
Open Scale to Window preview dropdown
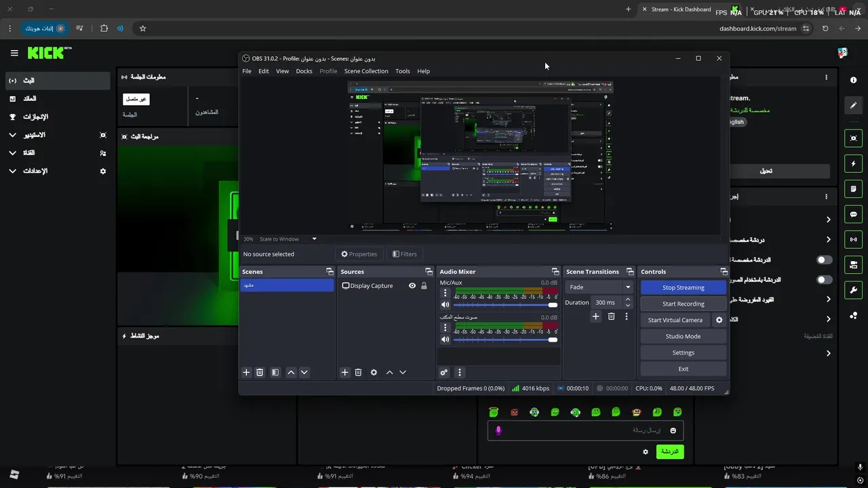(x=288, y=239)
